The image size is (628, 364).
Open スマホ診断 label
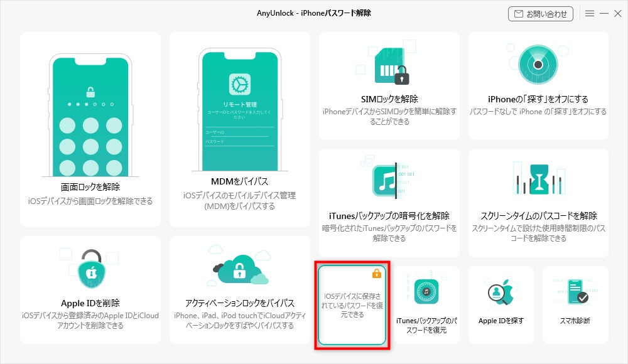[x=575, y=321]
